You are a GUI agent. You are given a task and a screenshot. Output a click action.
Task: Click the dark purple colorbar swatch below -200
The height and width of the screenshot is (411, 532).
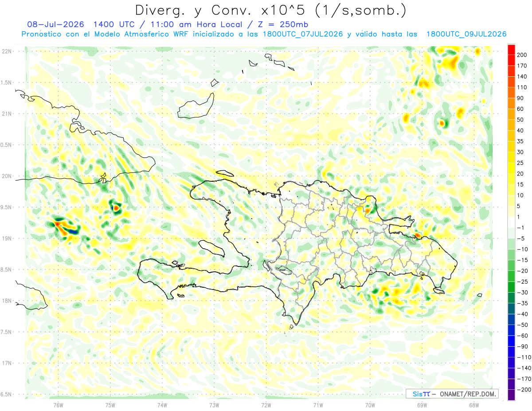point(511,395)
